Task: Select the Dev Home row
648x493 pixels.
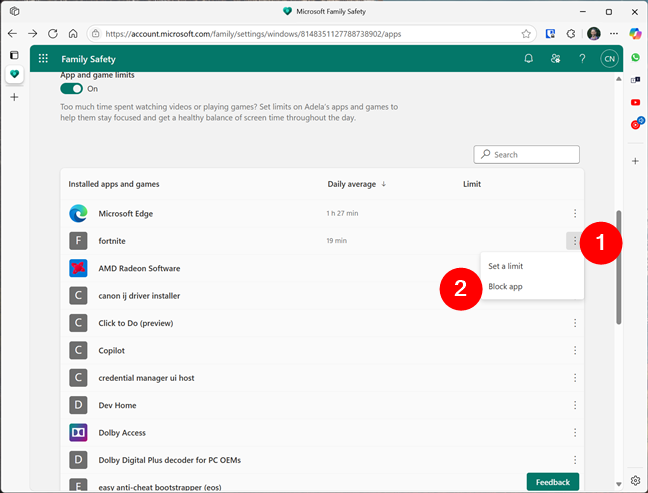Action: 322,405
